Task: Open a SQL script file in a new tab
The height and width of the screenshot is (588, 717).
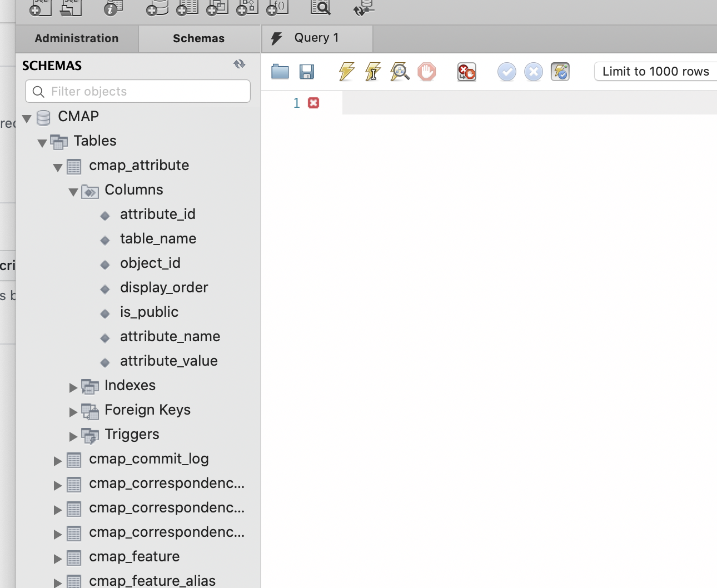Action: click(71, 8)
